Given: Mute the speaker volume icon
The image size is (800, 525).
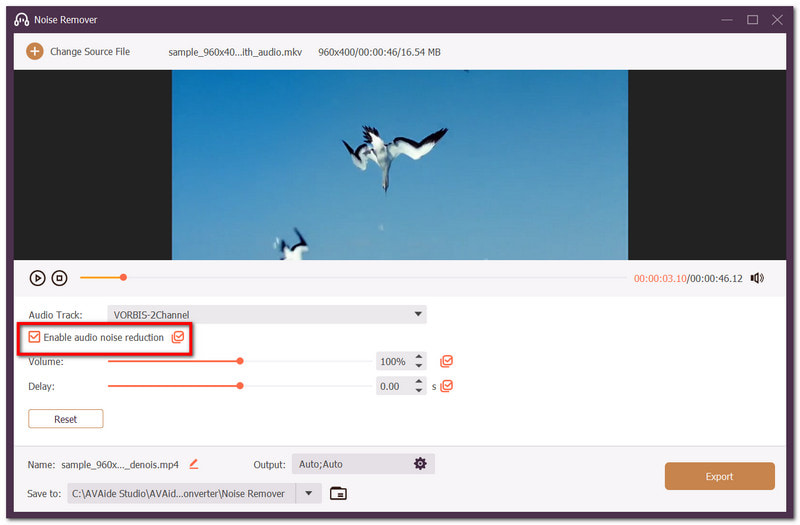Looking at the screenshot, I should click(x=757, y=278).
